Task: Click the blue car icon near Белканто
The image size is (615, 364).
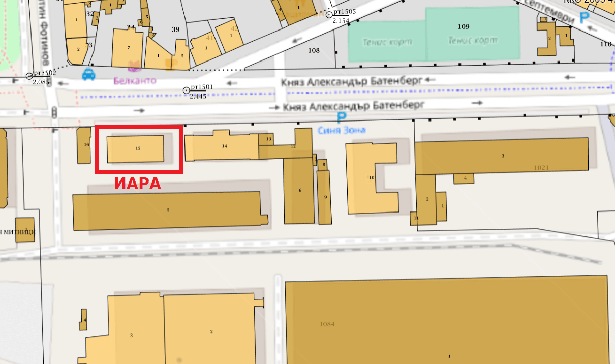Action: pyautogui.click(x=88, y=74)
